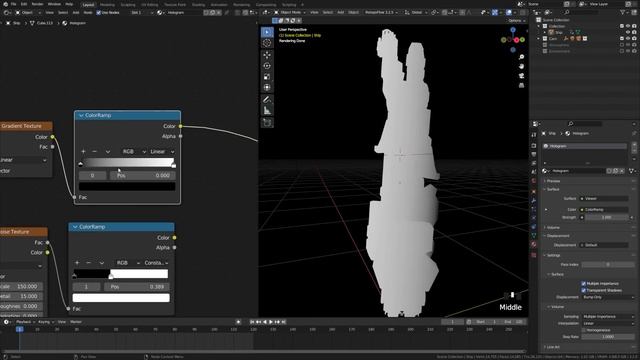Toggle the camera view icon in viewport

521,76
